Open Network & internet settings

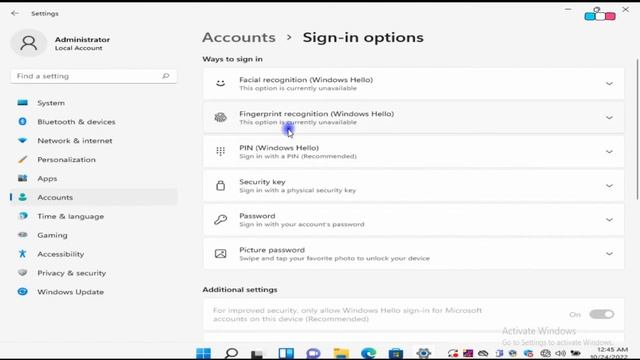(94, 140)
